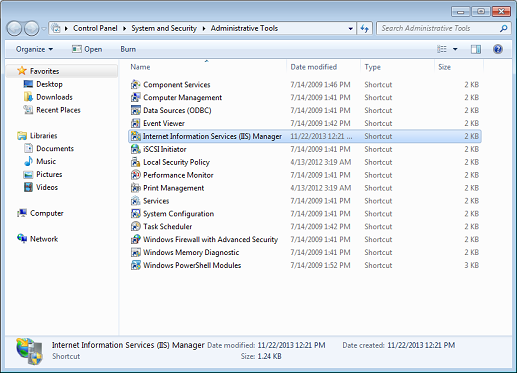Select the Task Scheduler icon
The width and height of the screenshot is (517, 373).
coord(135,227)
